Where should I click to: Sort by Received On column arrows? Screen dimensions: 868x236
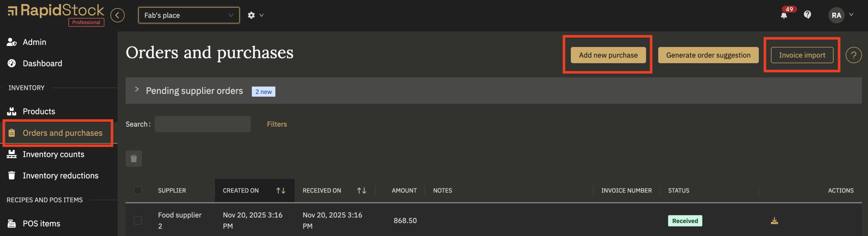click(x=361, y=190)
